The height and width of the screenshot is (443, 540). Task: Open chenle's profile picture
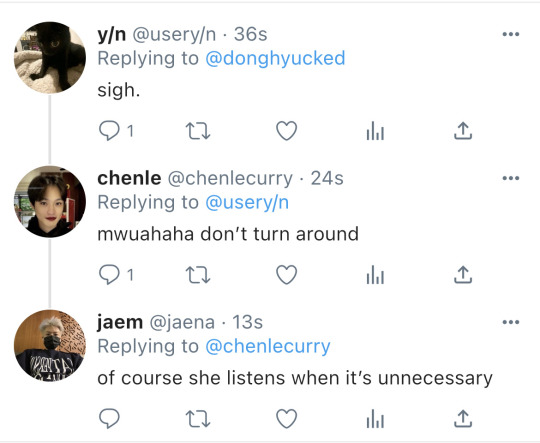coord(50,202)
